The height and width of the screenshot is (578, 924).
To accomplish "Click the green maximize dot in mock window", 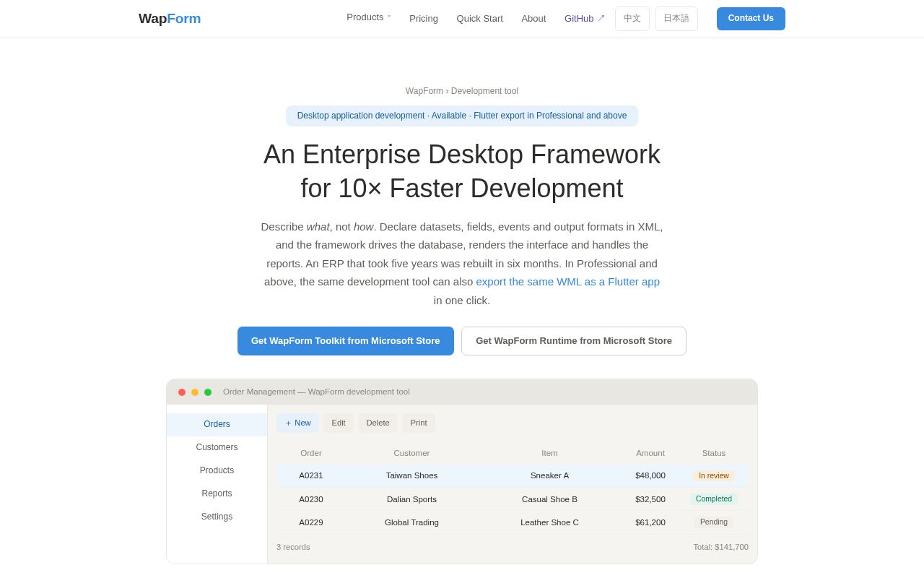I will [x=208, y=392].
